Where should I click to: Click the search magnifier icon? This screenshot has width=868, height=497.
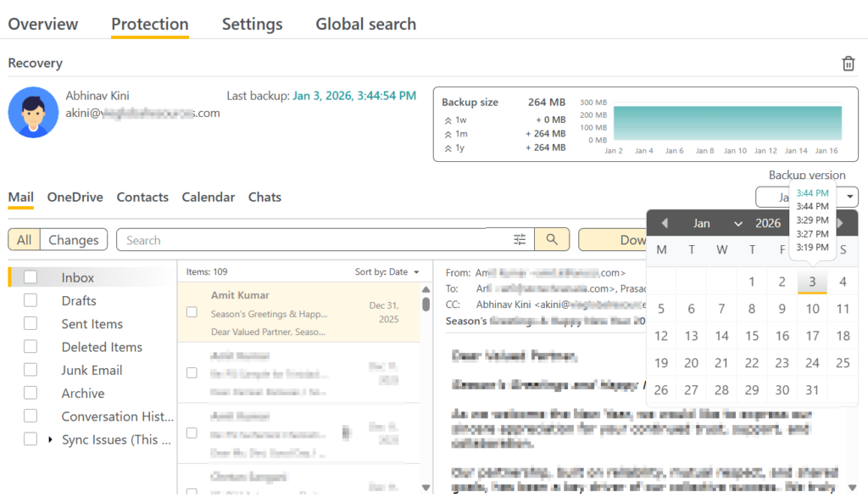[552, 240]
